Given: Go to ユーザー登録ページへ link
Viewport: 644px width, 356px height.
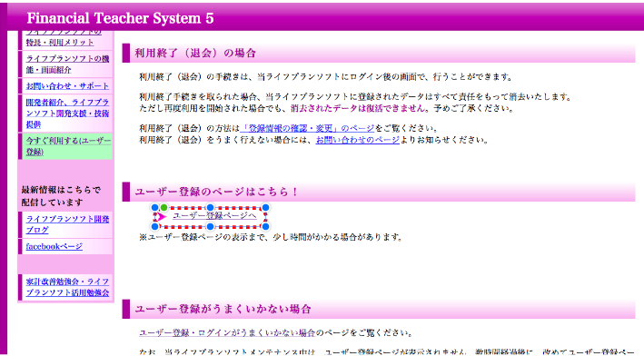Looking at the screenshot, I should [214, 215].
